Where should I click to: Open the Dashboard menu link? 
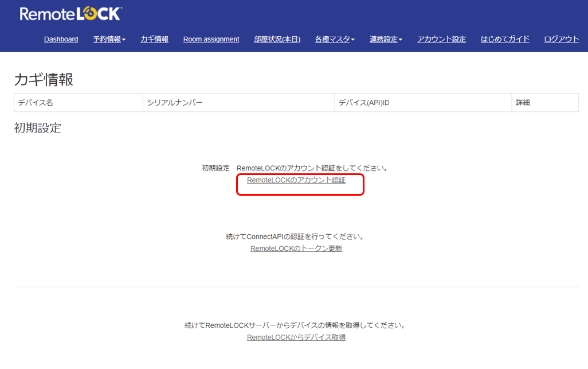61,39
